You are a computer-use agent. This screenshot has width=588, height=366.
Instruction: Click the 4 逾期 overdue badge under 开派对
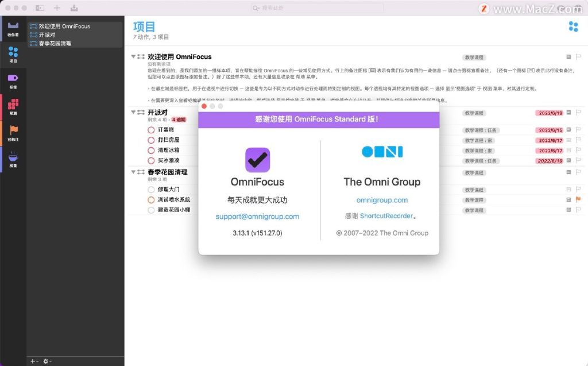[179, 120]
